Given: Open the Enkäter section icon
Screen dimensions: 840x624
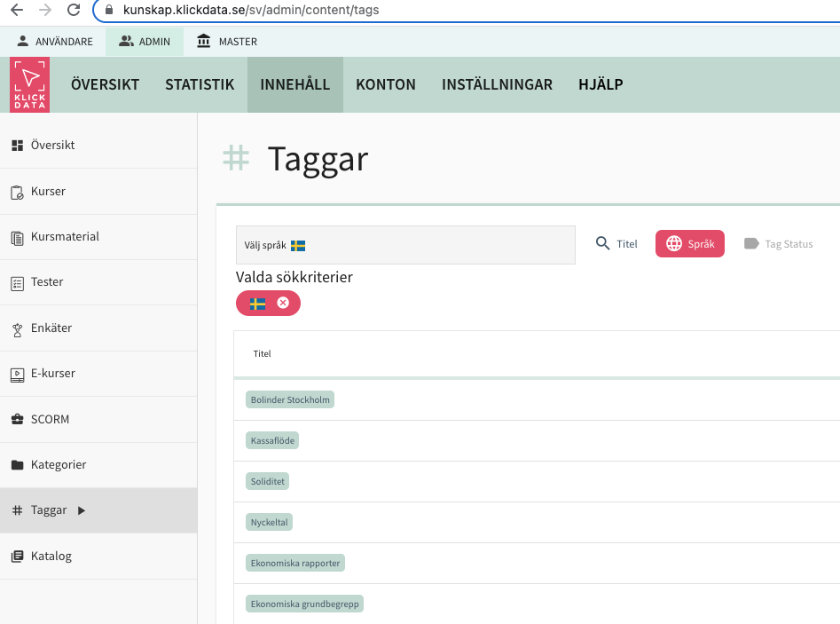Looking at the screenshot, I should (x=16, y=328).
